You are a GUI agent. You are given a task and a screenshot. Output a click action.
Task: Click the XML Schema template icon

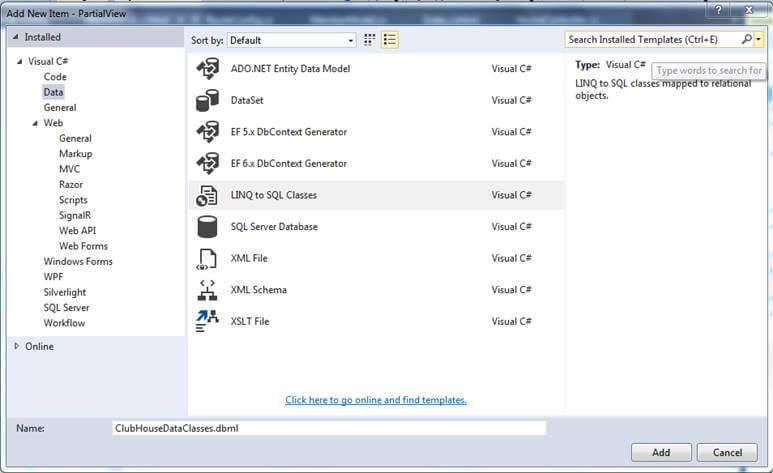[207, 290]
